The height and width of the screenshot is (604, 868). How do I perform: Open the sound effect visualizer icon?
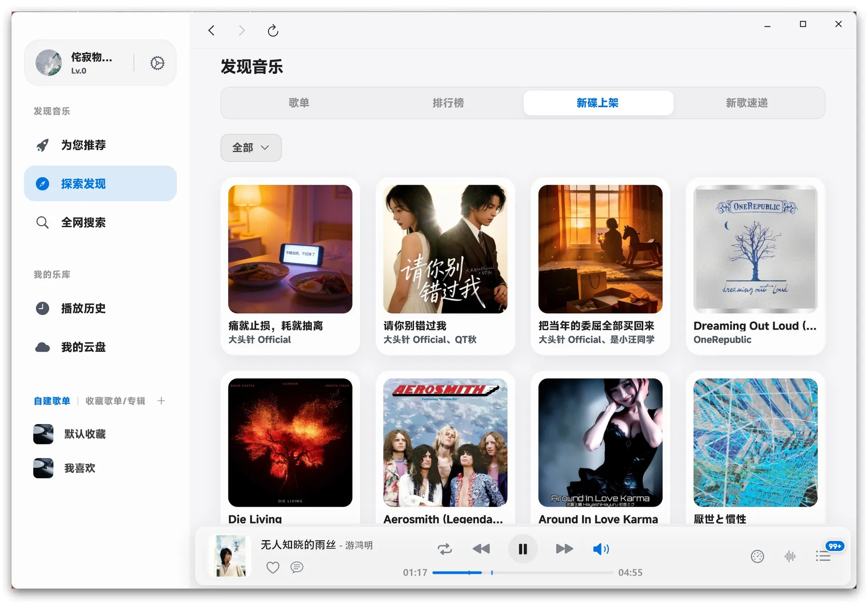790,556
